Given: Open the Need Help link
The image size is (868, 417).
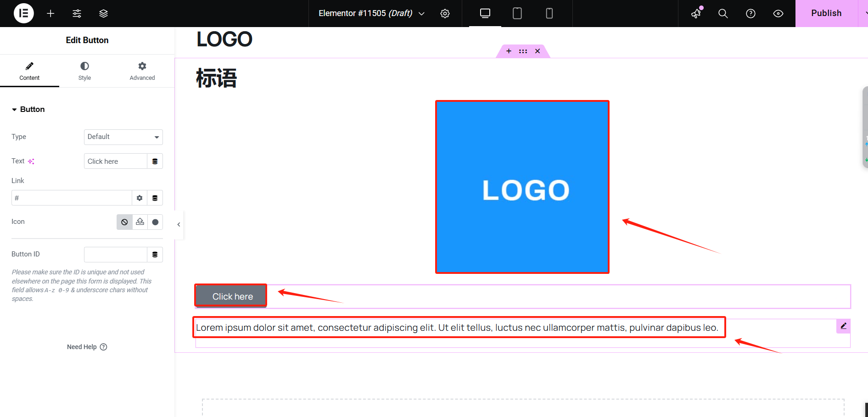Looking at the screenshot, I should pos(87,347).
